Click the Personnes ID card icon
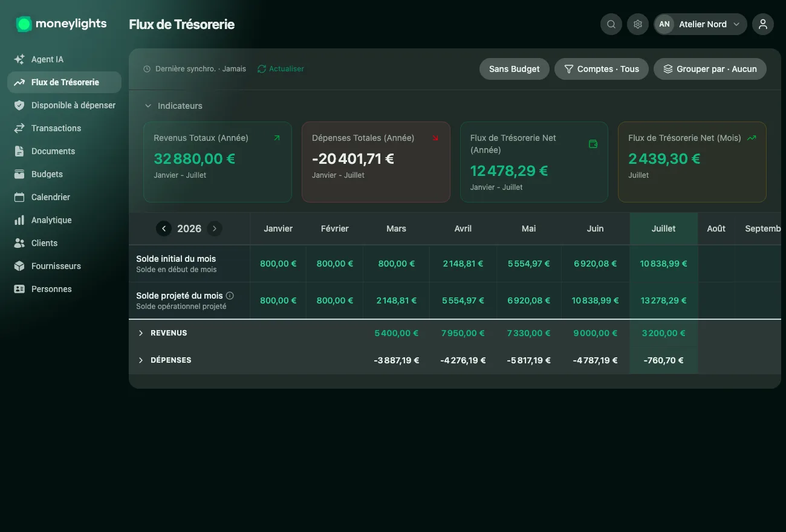 pyautogui.click(x=19, y=289)
